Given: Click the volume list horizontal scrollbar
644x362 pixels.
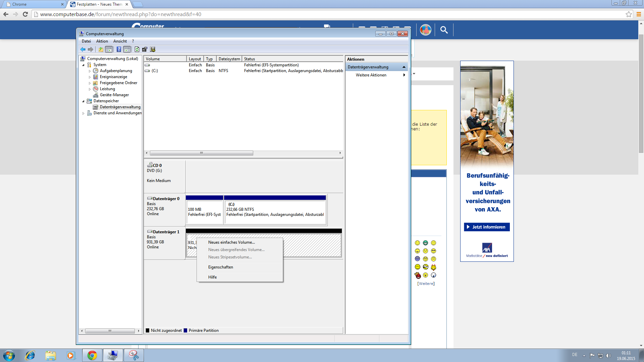Looking at the screenshot, I should 201,153.
